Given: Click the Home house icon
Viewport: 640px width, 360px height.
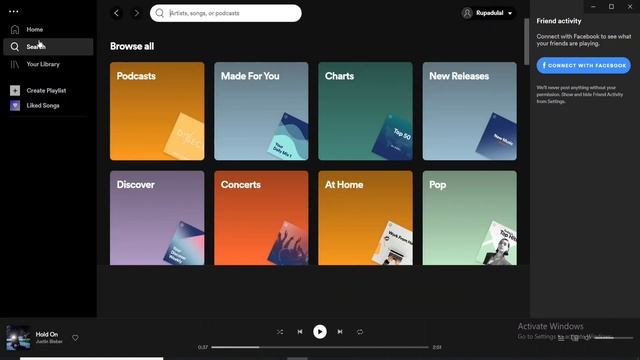Looking at the screenshot, I should tap(15, 29).
